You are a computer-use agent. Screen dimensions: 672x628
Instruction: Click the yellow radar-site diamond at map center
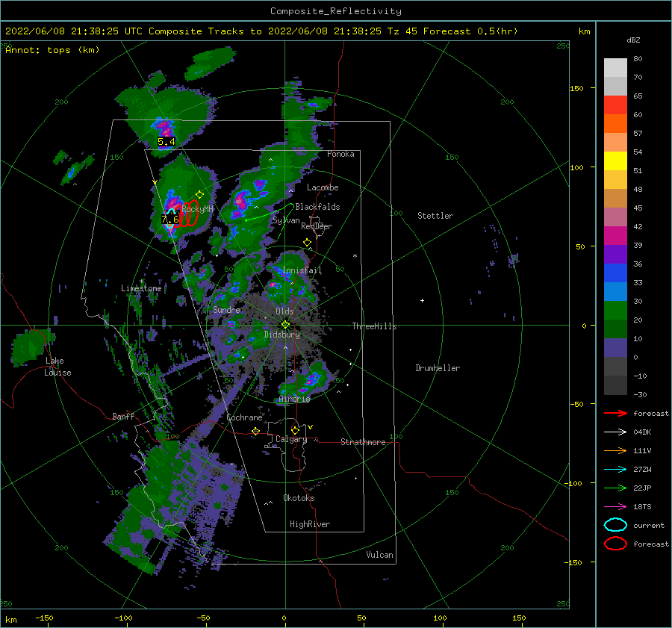pyautogui.click(x=285, y=325)
